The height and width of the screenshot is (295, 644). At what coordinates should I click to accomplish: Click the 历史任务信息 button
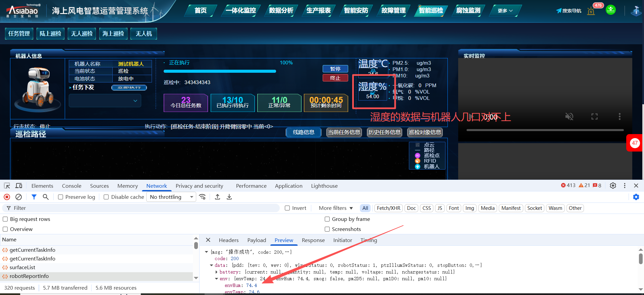(384, 132)
